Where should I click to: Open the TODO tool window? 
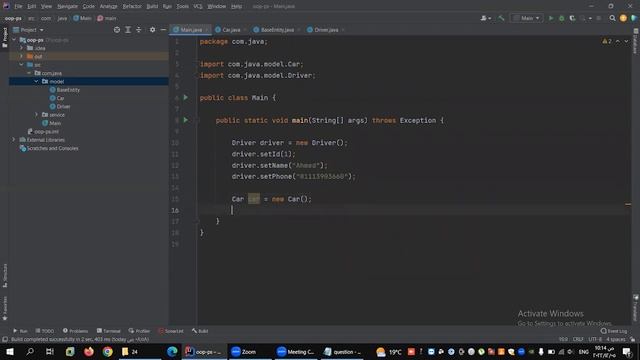pyautogui.click(x=44, y=331)
